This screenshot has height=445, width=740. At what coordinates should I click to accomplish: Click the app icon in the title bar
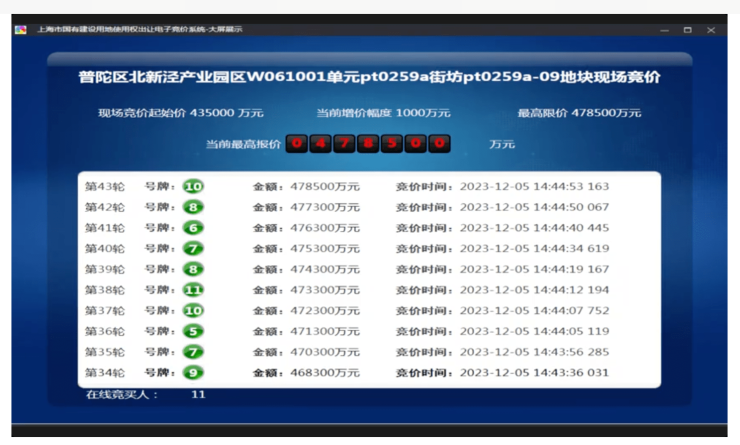click(x=21, y=29)
